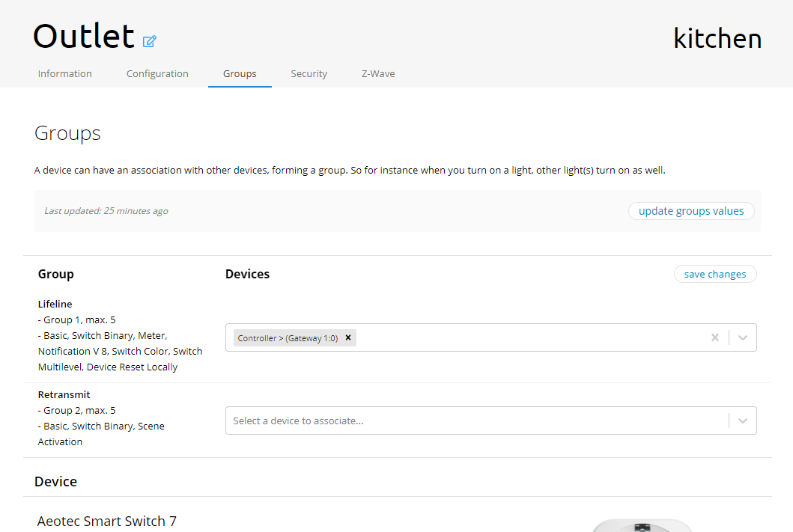Click the kitchen room name
The height and width of the screenshot is (532, 793).
(717, 38)
